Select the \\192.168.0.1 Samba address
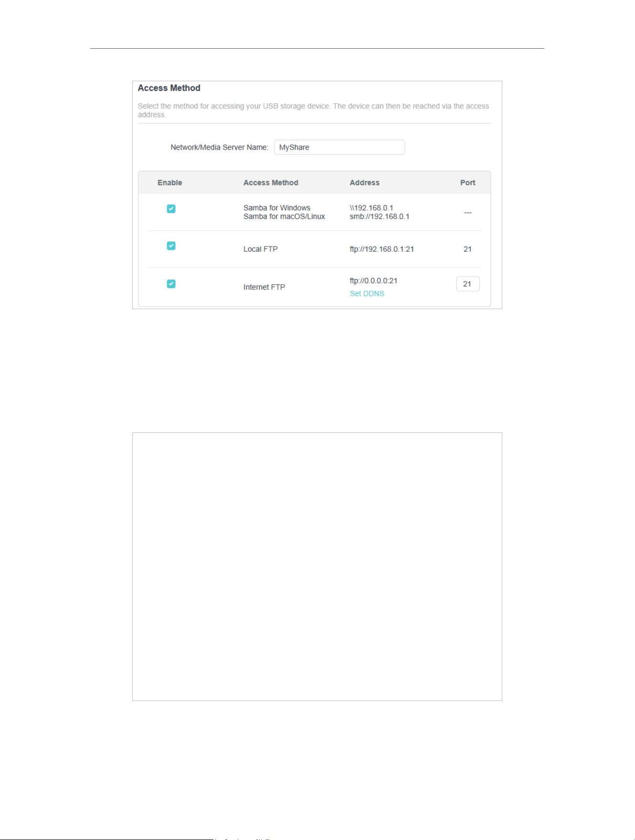The height and width of the screenshot is (840, 635). (x=371, y=208)
